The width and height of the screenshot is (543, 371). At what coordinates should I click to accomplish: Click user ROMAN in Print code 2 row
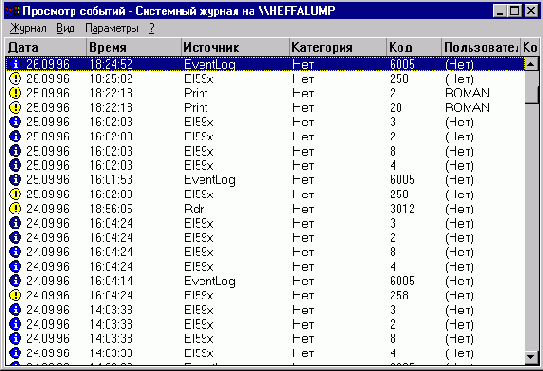468,93
